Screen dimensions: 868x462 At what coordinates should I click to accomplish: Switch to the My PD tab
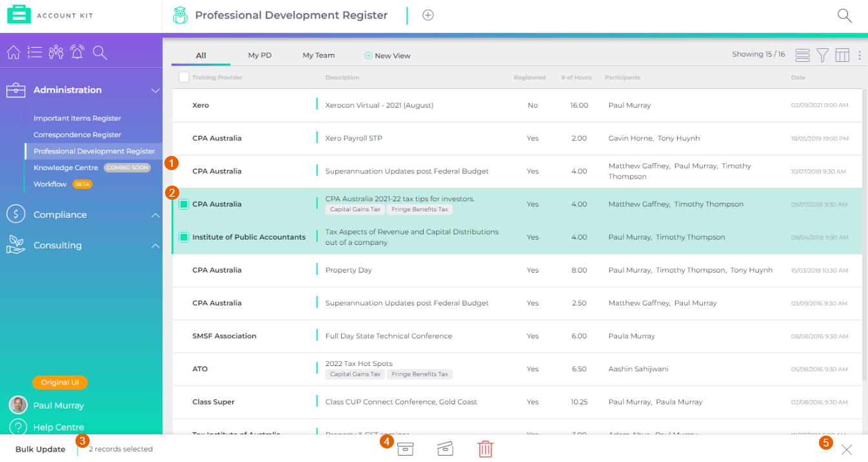tap(260, 55)
